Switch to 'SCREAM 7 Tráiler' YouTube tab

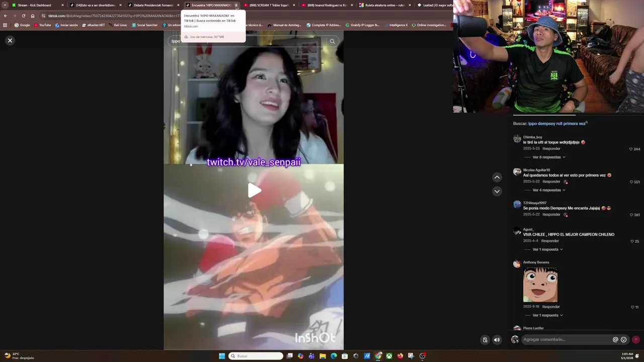[269, 5]
